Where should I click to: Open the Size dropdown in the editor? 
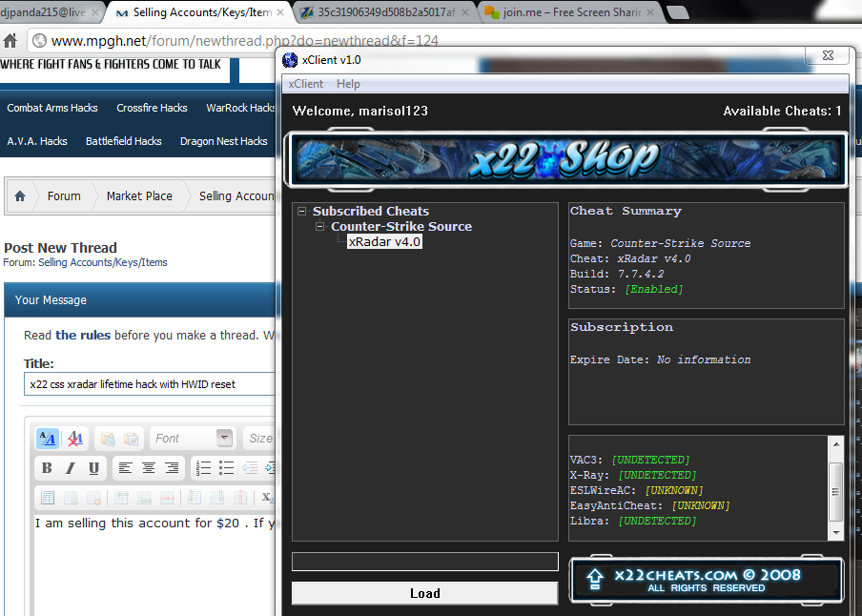click(259, 439)
